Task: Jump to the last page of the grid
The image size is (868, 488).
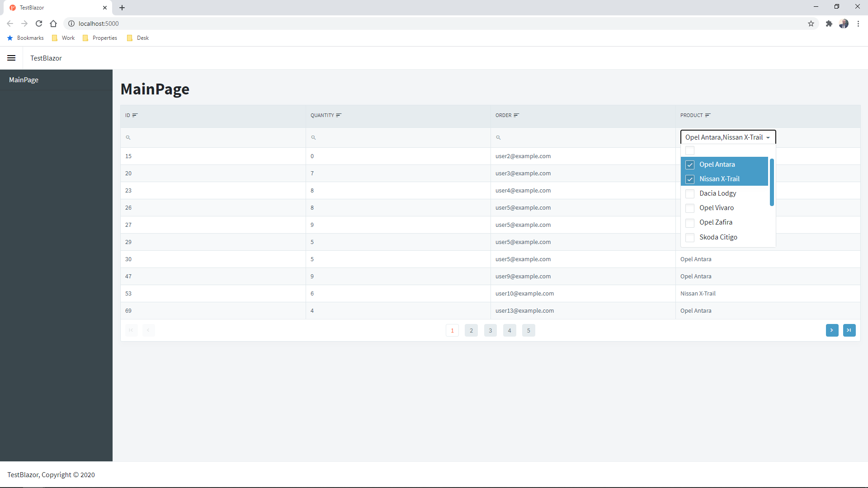Action: [x=849, y=330]
